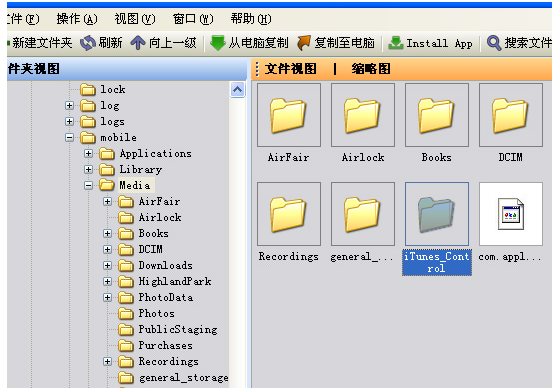Expand the Books tree node
Image resolution: width=552 pixels, height=388 pixels.
click(x=107, y=233)
